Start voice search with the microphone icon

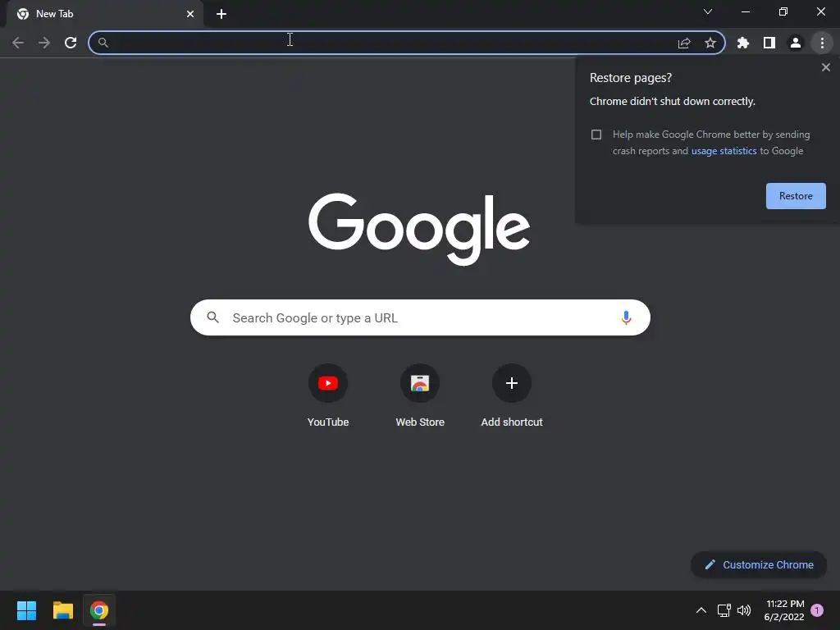pos(626,317)
